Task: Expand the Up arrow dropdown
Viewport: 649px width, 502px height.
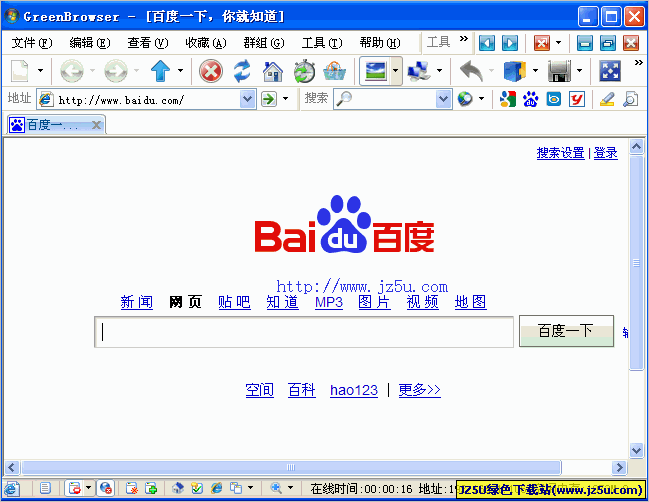Action: pos(180,71)
